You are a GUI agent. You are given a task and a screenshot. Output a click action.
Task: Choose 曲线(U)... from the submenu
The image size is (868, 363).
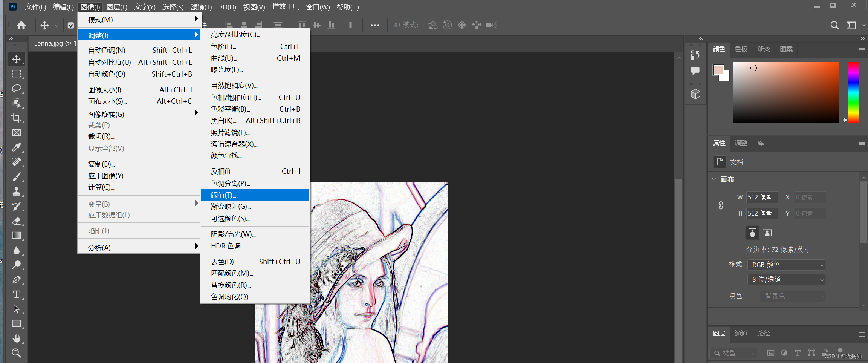pos(255,58)
